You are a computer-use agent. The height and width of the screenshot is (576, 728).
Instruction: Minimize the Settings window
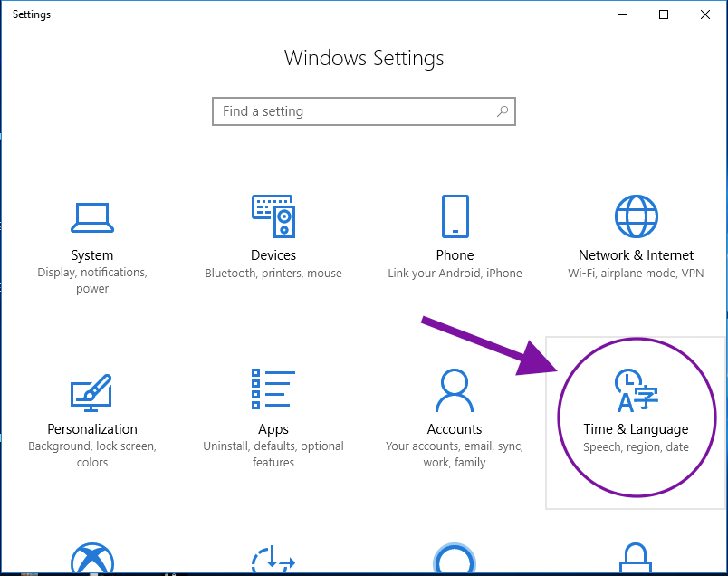(622, 14)
